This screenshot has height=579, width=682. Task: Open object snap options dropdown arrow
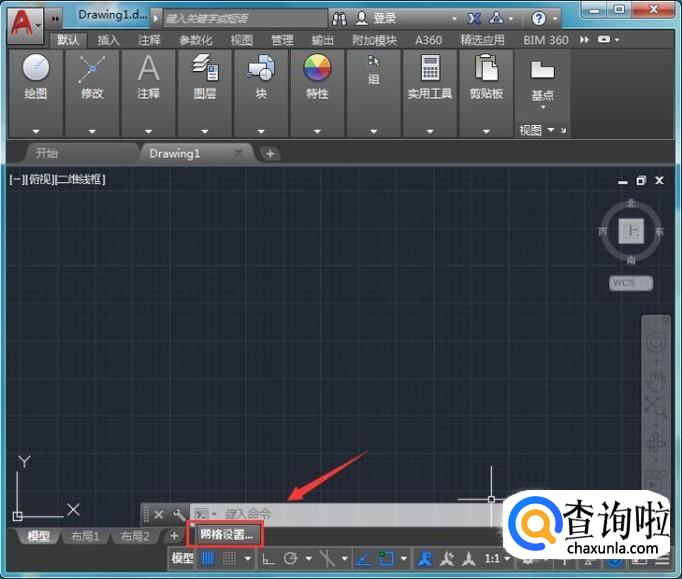coord(404,559)
